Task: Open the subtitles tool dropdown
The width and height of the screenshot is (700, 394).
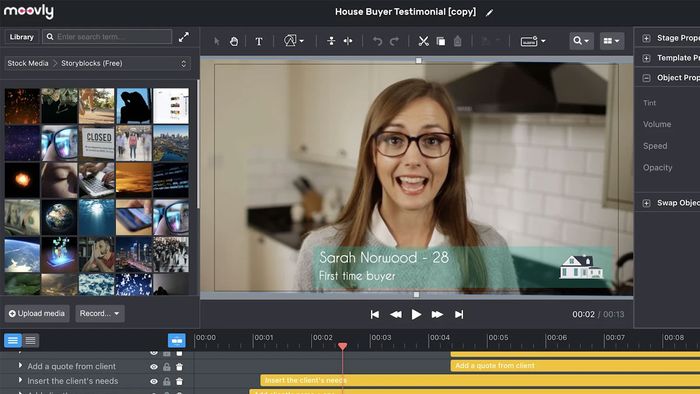Action: click(533, 41)
